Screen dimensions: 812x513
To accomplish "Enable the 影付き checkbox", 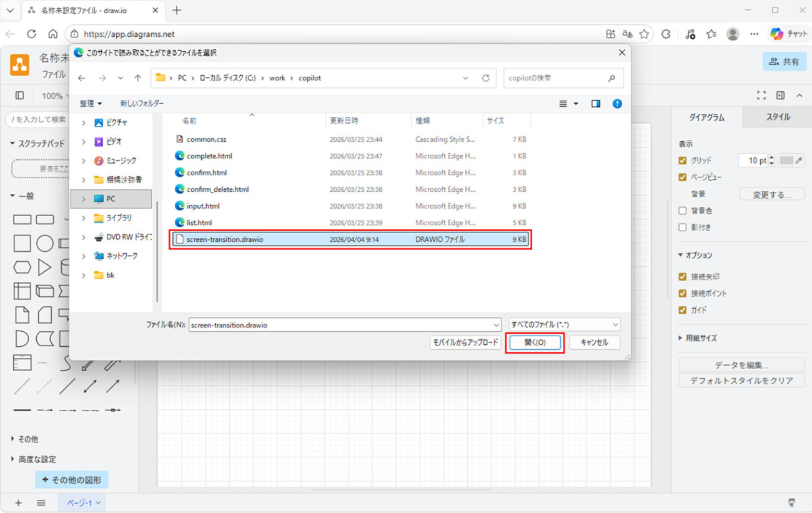I will click(683, 227).
